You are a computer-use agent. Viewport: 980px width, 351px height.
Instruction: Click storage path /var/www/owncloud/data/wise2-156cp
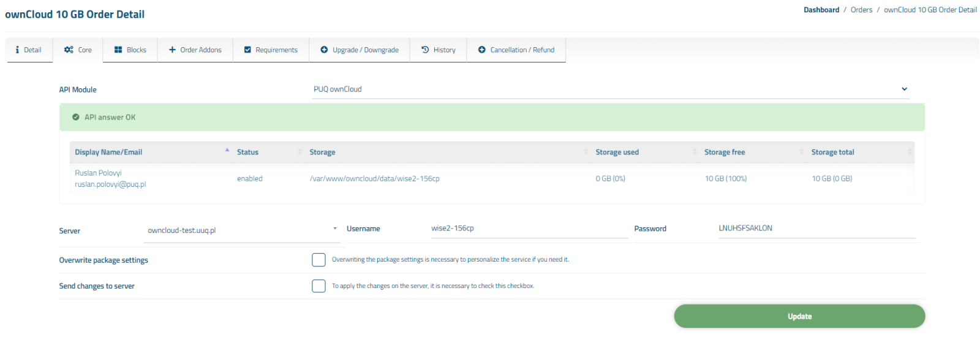(374, 179)
